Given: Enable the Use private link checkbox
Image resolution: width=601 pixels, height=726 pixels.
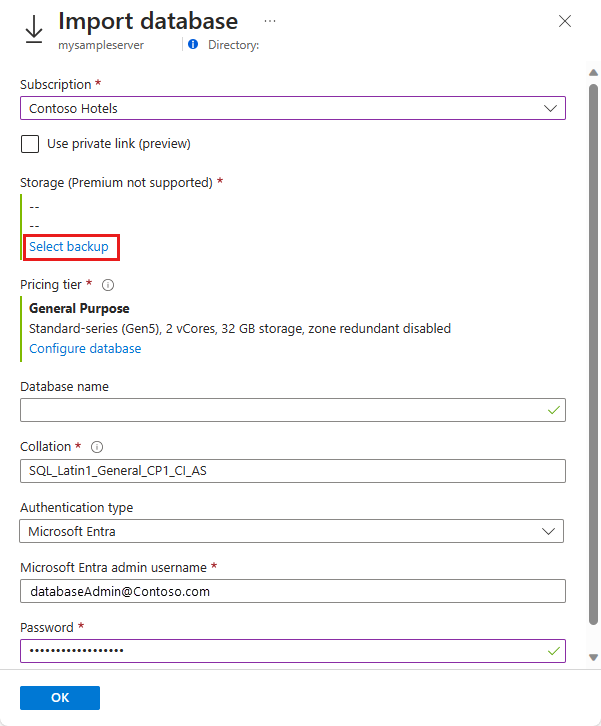Looking at the screenshot, I should 30,144.
